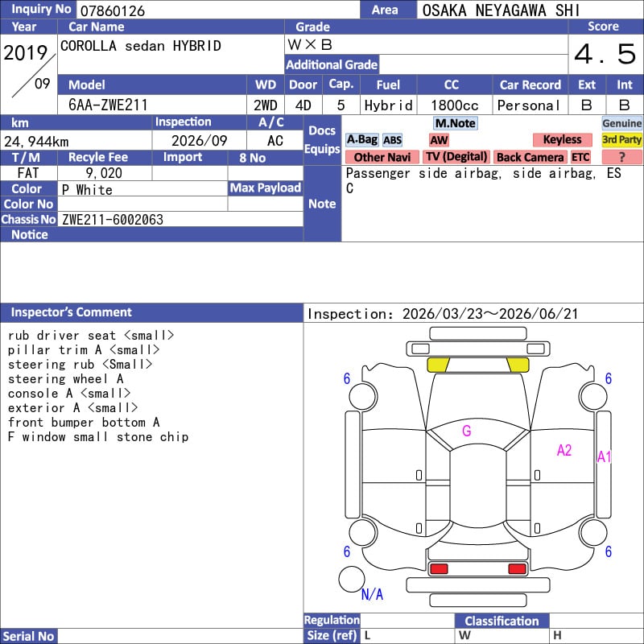Click the Inspector's Comment header
The image size is (644, 644).
[72, 312]
